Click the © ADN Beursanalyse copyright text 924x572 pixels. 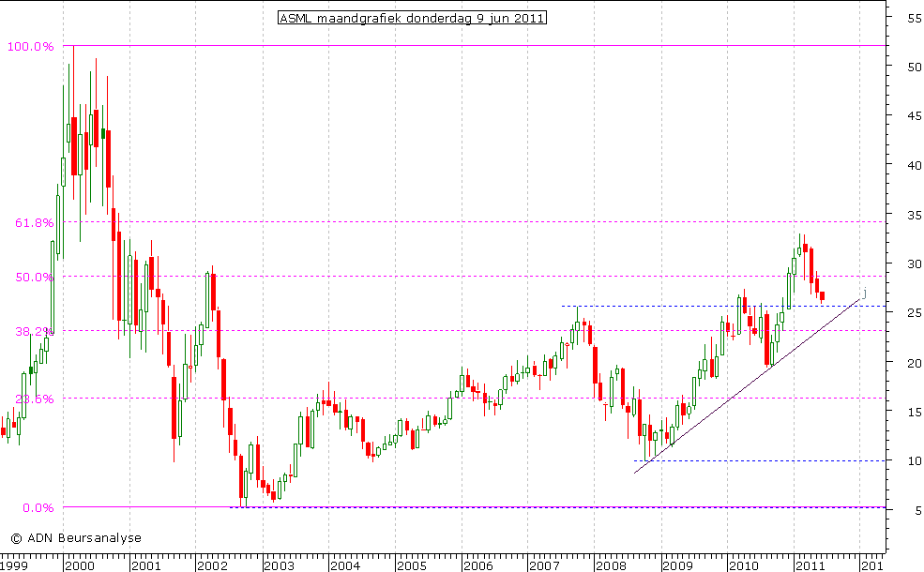click(76, 537)
